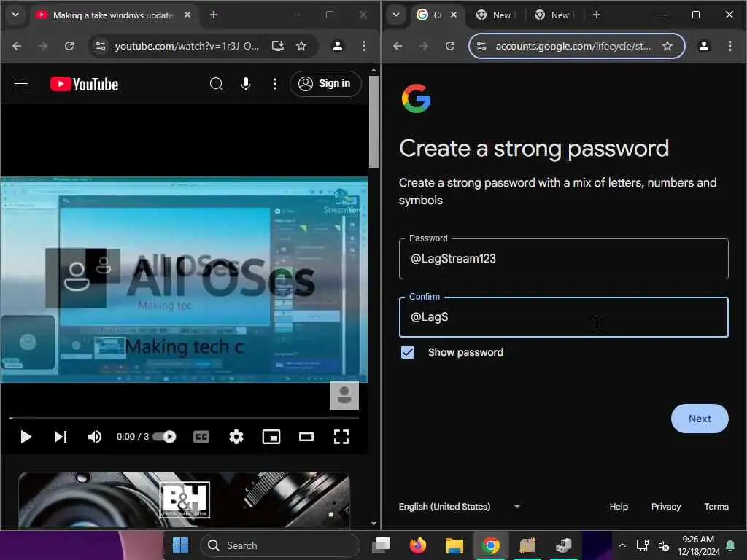
Task: Show hidden system tray icons
Action: tap(622, 545)
